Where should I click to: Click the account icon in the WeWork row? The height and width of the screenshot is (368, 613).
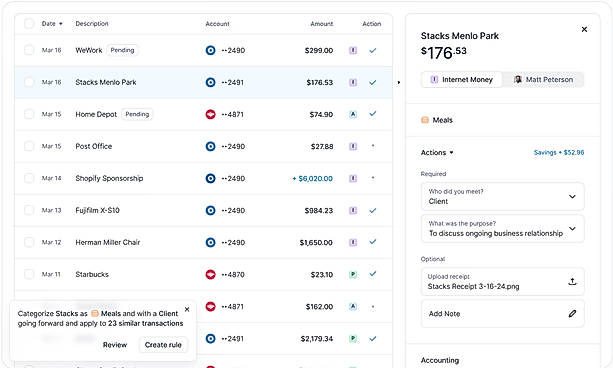click(x=210, y=50)
